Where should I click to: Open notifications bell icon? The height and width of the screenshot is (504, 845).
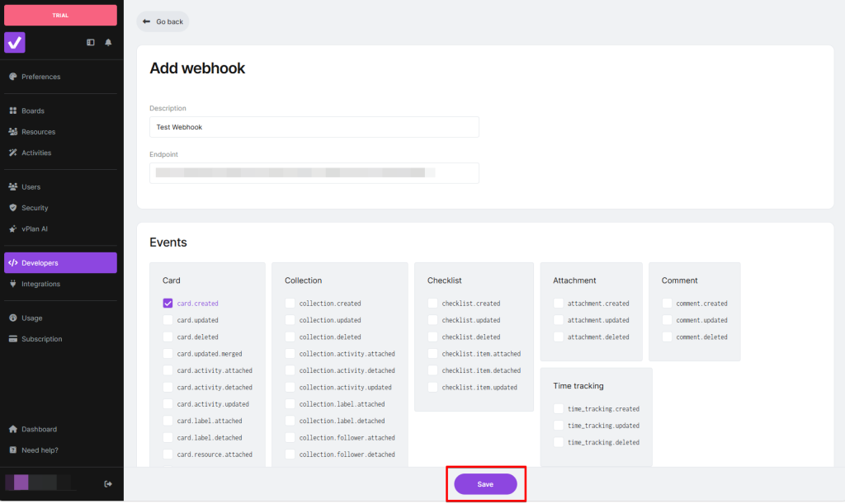point(108,42)
